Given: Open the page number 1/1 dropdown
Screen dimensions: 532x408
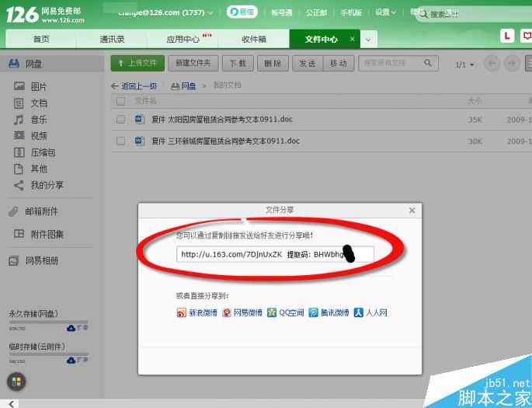Looking at the screenshot, I should 464,65.
